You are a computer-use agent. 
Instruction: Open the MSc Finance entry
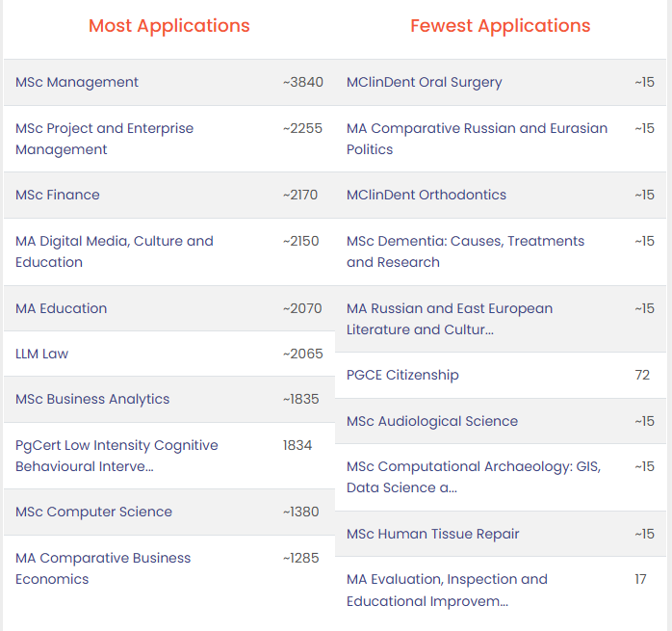[x=58, y=195]
